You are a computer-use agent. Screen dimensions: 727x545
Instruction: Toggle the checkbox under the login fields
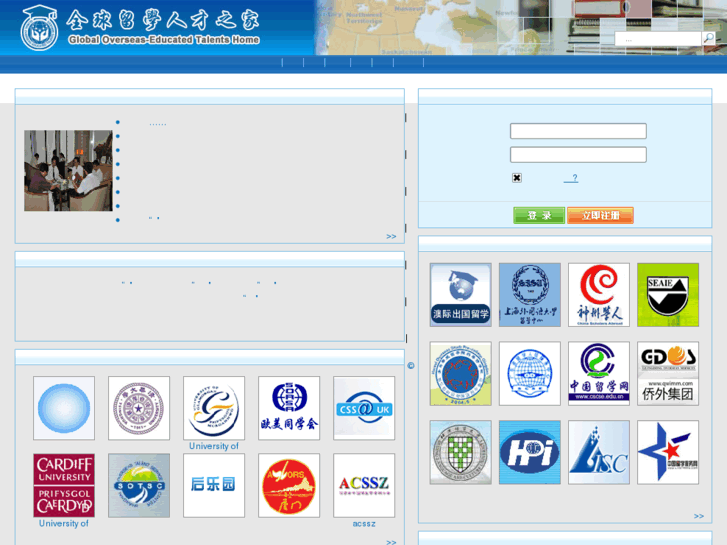point(517,178)
